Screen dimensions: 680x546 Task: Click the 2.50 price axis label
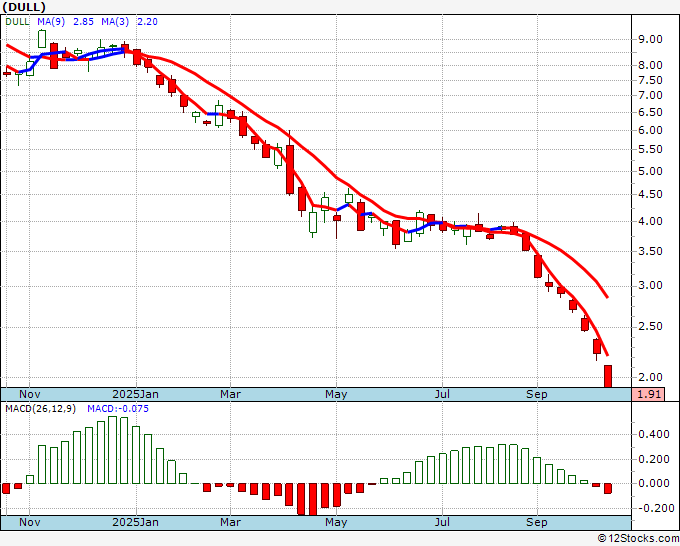[650, 327]
